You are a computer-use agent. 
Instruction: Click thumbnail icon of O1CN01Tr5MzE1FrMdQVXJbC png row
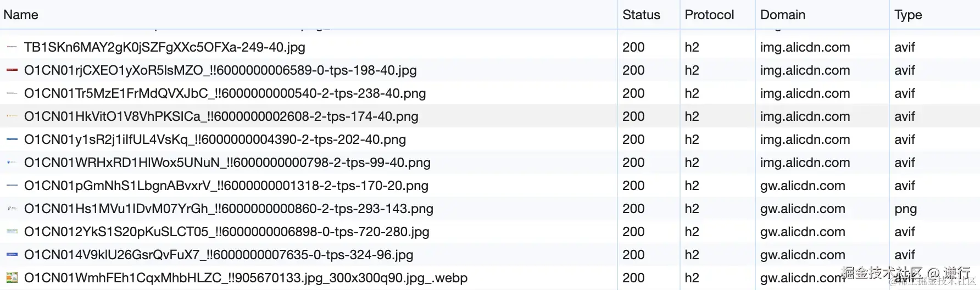click(12, 93)
